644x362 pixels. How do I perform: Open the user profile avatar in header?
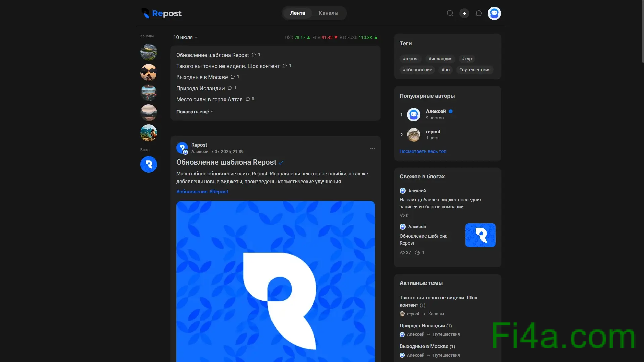(x=494, y=13)
